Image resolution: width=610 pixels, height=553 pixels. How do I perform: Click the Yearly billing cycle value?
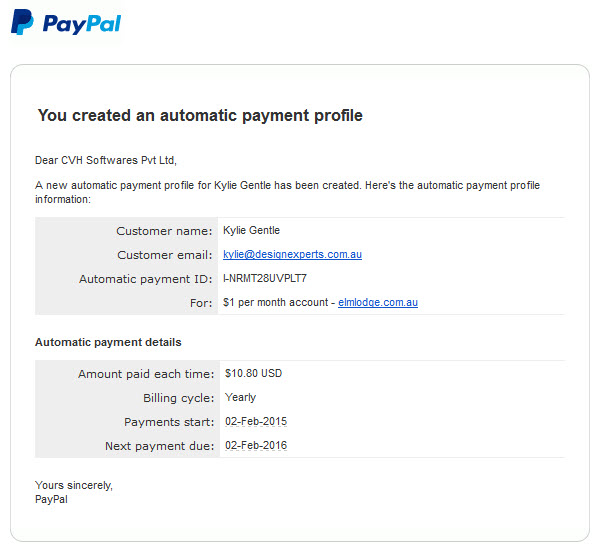pyautogui.click(x=240, y=397)
